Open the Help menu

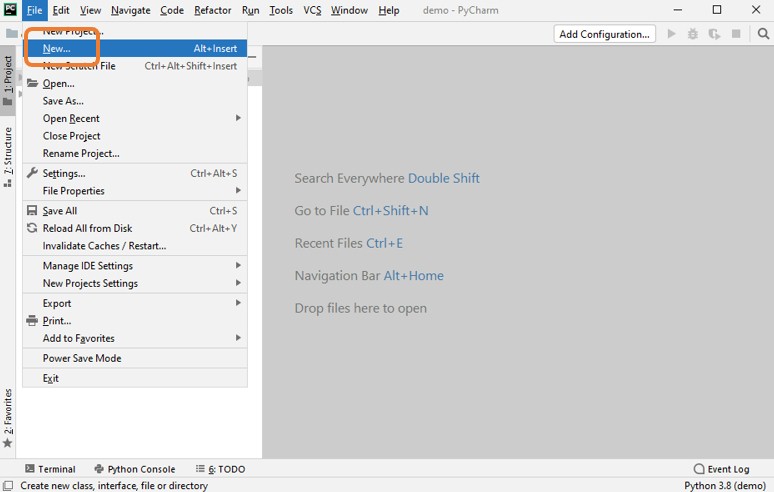pos(389,10)
